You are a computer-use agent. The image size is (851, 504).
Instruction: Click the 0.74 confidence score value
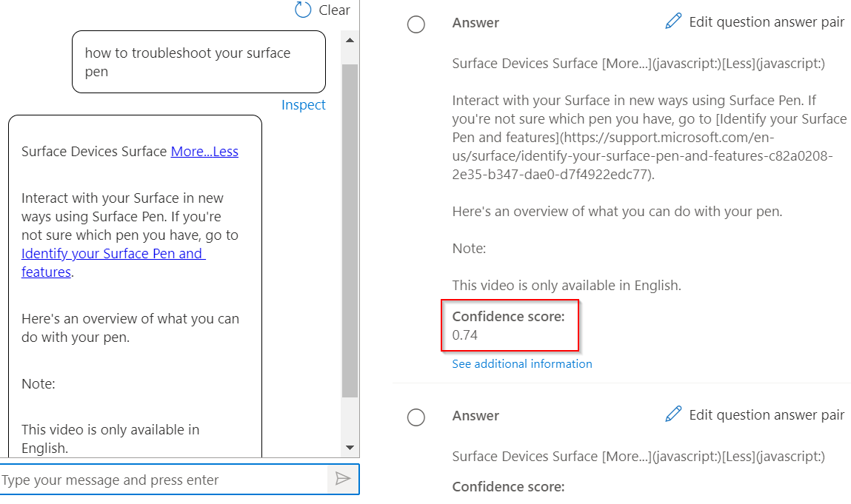click(x=465, y=335)
